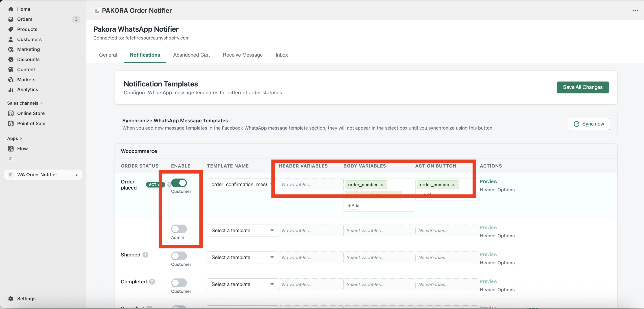The image size is (644, 309).
Task: Click the app grid icon beside PAKORA title
Action: click(97, 11)
